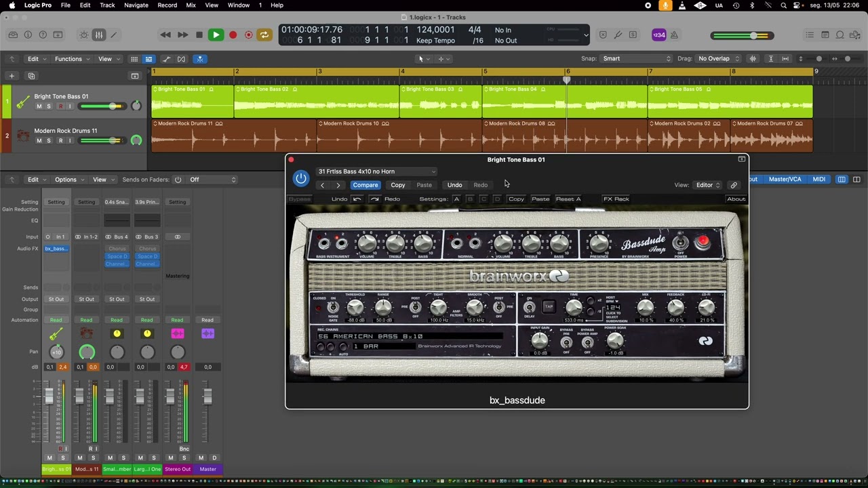Toggle the Automation view icon in tracks toolbar
Image resolution: width=868 pixels, height=488 pixels.
click(x=166, y=59)
